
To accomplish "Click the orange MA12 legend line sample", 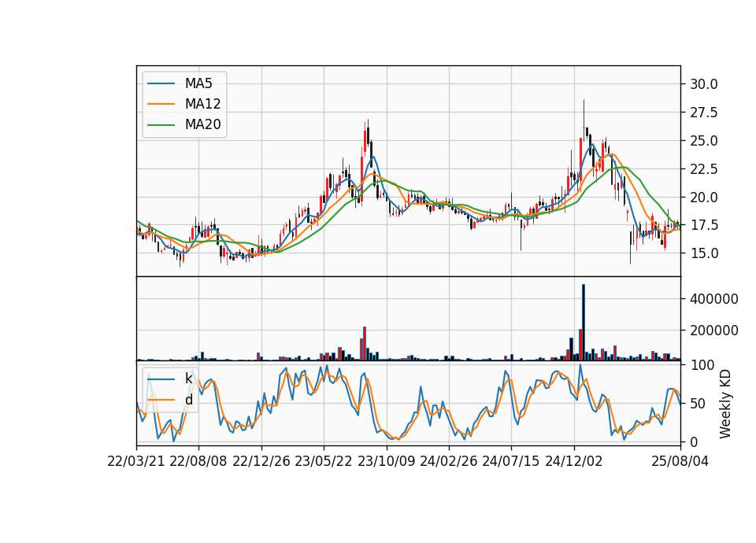I will [x=161, y=104].
